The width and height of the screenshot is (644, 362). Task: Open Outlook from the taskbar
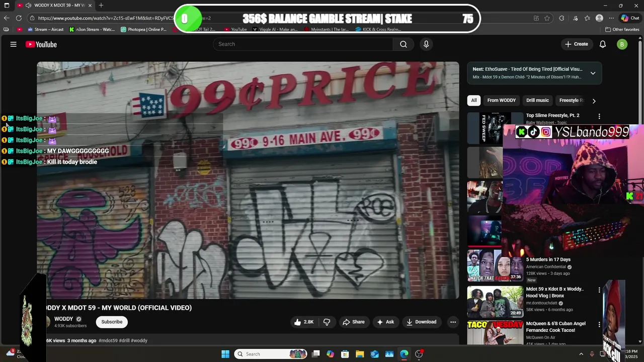pyautogui.click(x=375, y=354)
